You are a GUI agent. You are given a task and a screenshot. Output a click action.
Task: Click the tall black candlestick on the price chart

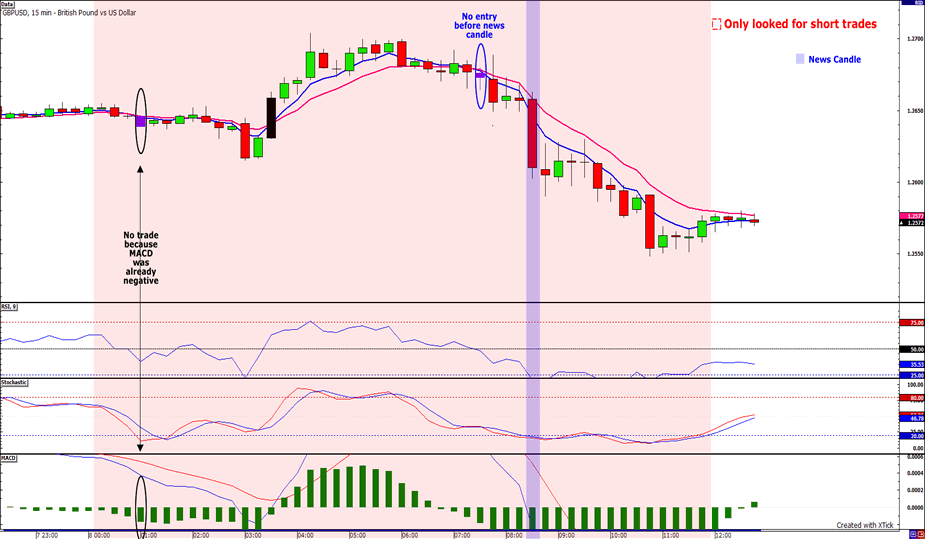271,118
